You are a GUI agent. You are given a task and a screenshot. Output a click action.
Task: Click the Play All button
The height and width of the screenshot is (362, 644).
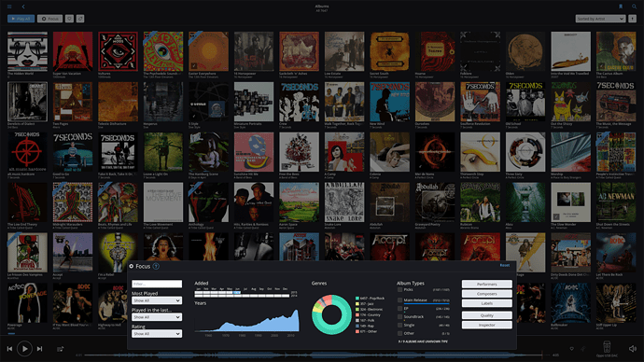click(x=21, y=19)
